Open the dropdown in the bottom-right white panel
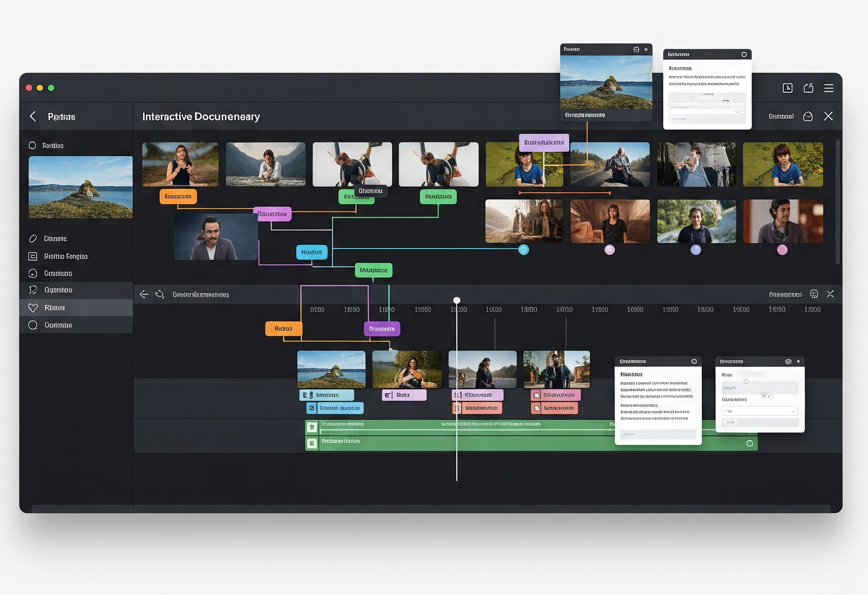Screen dimensions: 868x595 (760, 411)
